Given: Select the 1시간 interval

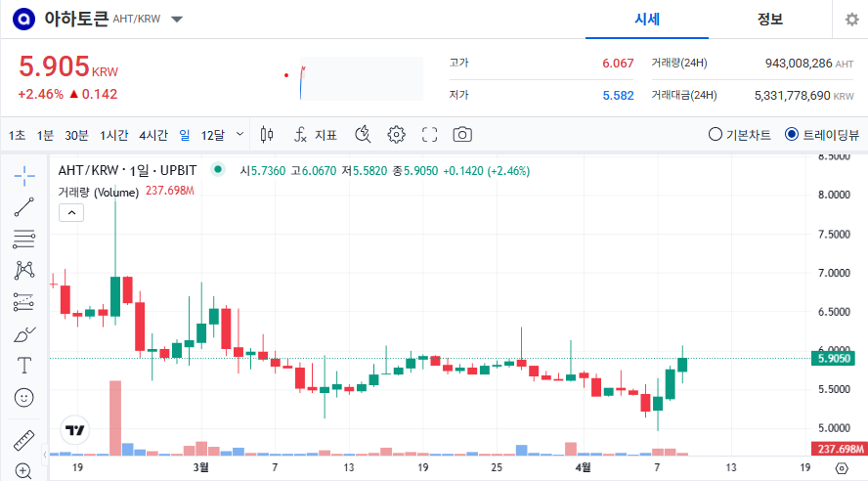Looking at the screenshot, I should tap(113, 135).
